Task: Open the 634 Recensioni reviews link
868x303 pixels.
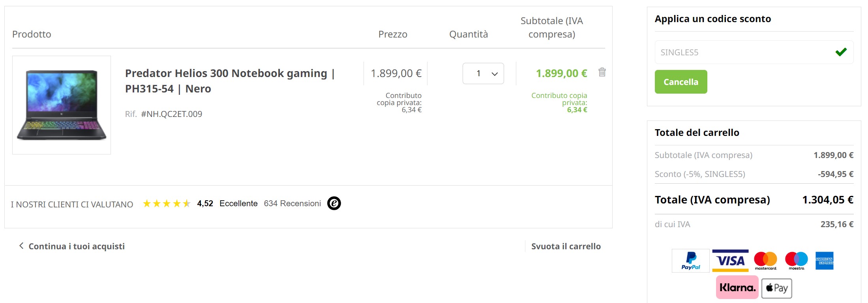Action: click(x=292, y=203)
